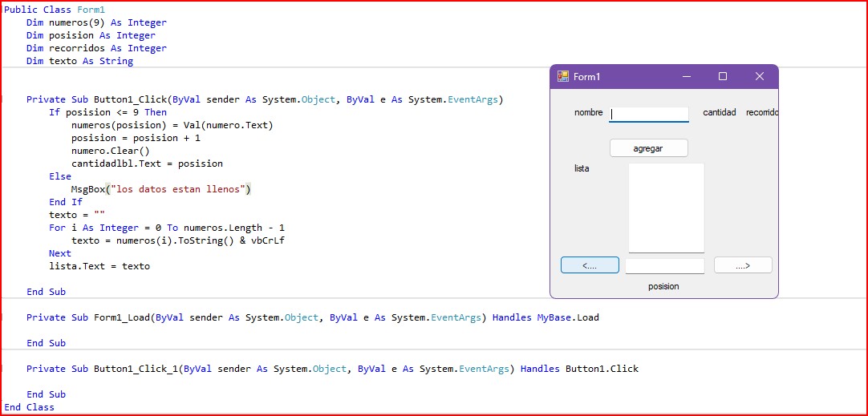The image size is (868, 416).
Task: Click the recorrido label
Action: (x=761, y=113)
